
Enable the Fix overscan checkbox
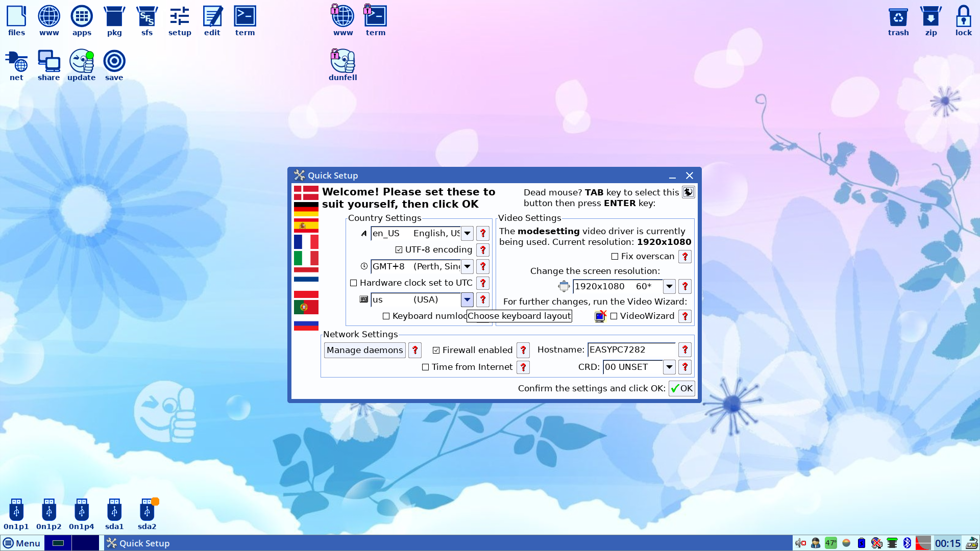615,257
